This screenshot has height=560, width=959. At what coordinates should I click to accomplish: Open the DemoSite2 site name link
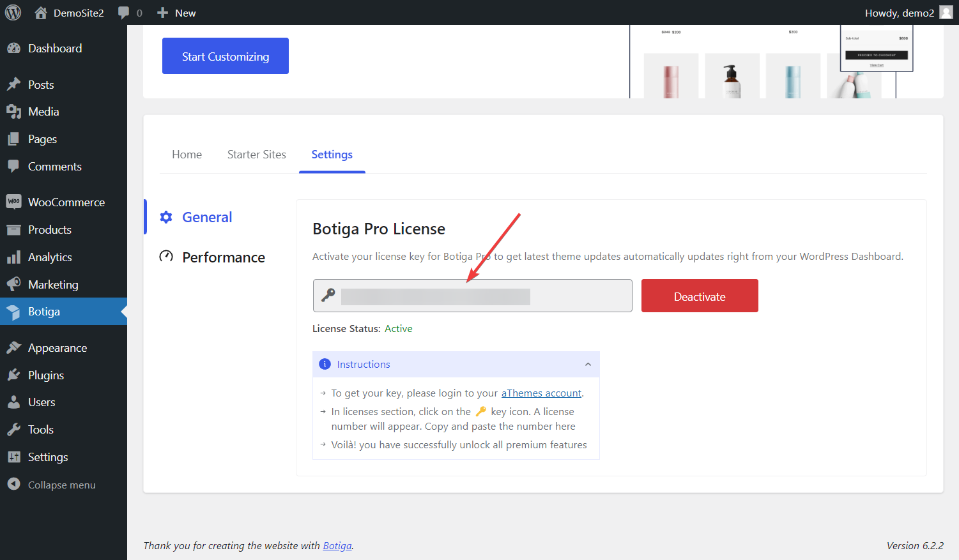coord(79,13)
